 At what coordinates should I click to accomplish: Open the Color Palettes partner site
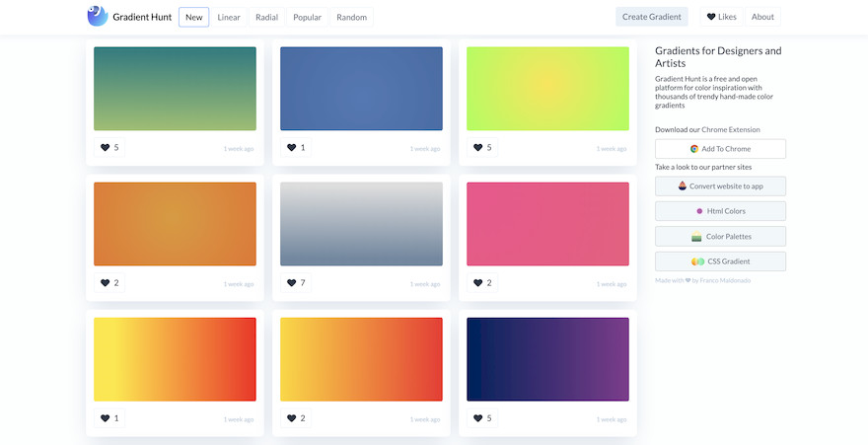click(x=720, y=237)
